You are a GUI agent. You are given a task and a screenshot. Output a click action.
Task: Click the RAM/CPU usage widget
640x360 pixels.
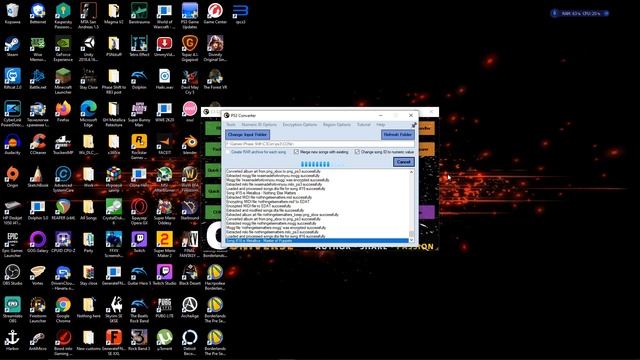click(580, 13)
